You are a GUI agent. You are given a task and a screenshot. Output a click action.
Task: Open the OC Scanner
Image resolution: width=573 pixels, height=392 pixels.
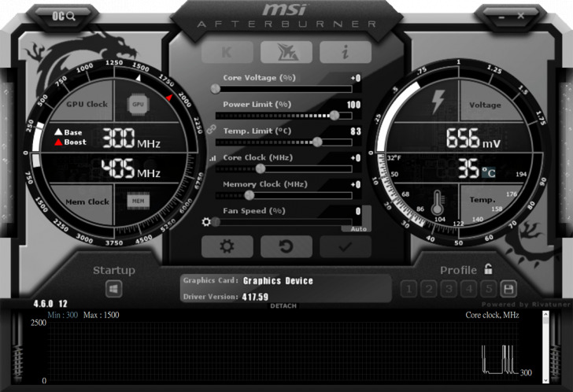click(x=64, y=15)
